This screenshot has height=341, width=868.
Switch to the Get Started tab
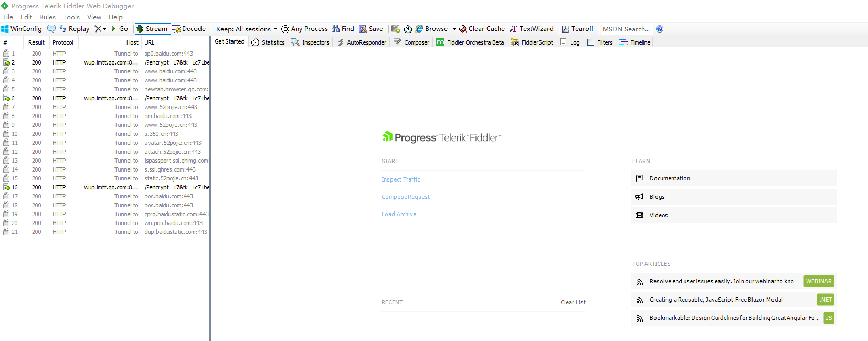(x=229, y=41)
